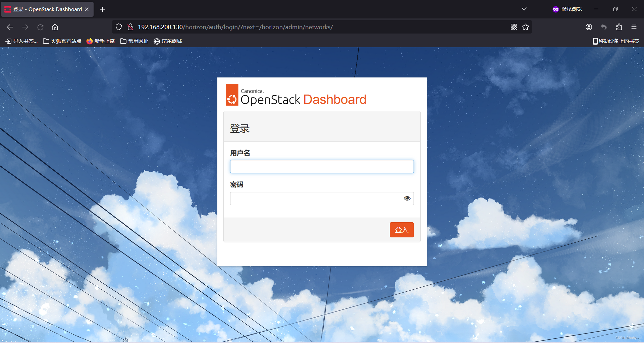
Task: Toggle password visibility eye icon
Action: click(407, 198)
